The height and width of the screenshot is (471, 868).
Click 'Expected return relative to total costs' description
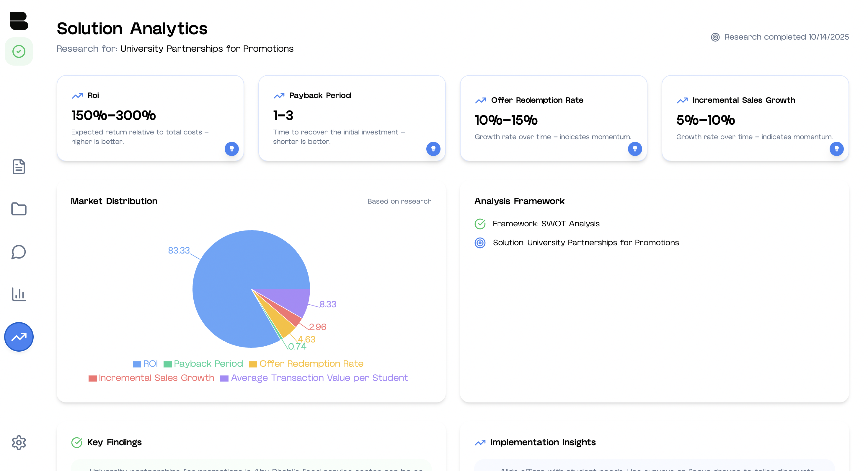[140, 137]
